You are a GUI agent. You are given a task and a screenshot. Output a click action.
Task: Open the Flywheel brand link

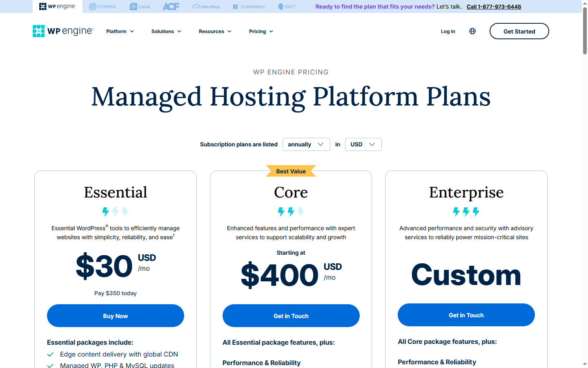pyautogui.click(x=103, y=7)
